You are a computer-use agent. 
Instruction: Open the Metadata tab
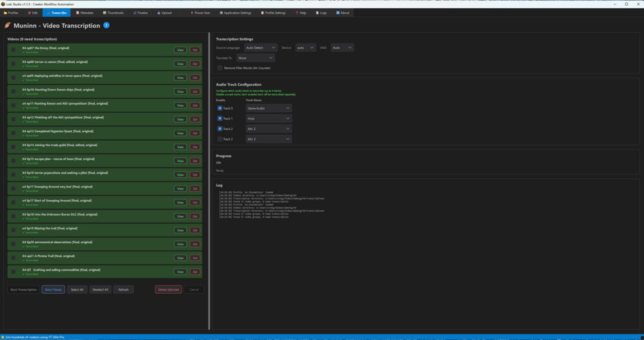pyautogui.click(x=85, y=13)
